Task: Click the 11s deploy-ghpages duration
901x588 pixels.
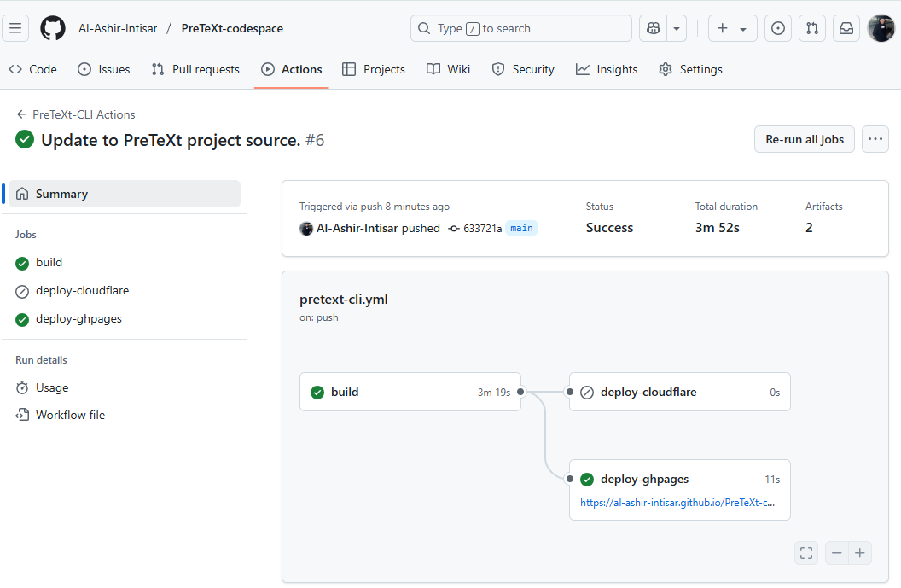Action: tap(772, 480)
